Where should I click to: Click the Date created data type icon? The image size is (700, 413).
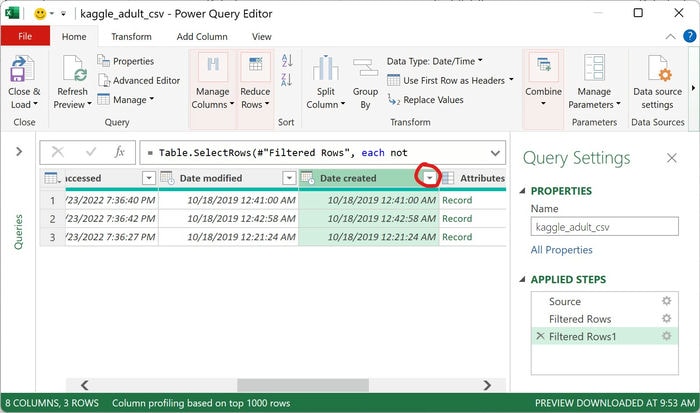click(307, 178)
